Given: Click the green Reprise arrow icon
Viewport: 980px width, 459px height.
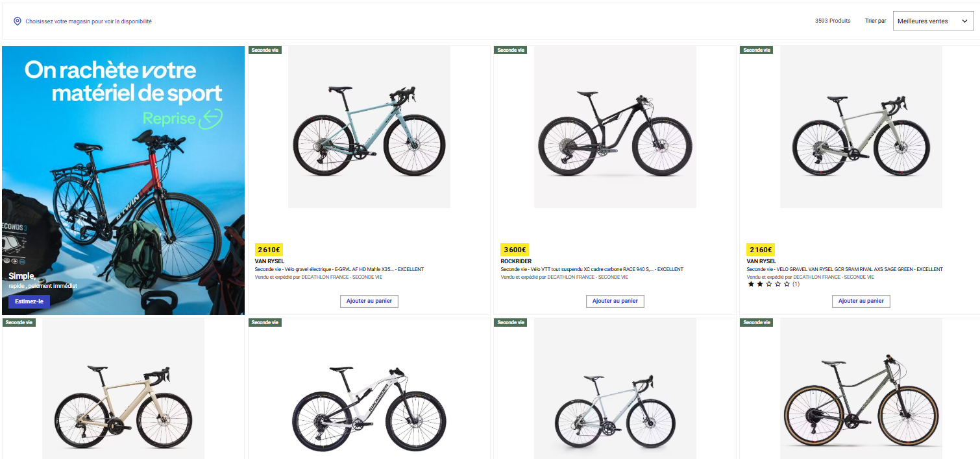Looking at the screenshot, I should tap(210, 119).
